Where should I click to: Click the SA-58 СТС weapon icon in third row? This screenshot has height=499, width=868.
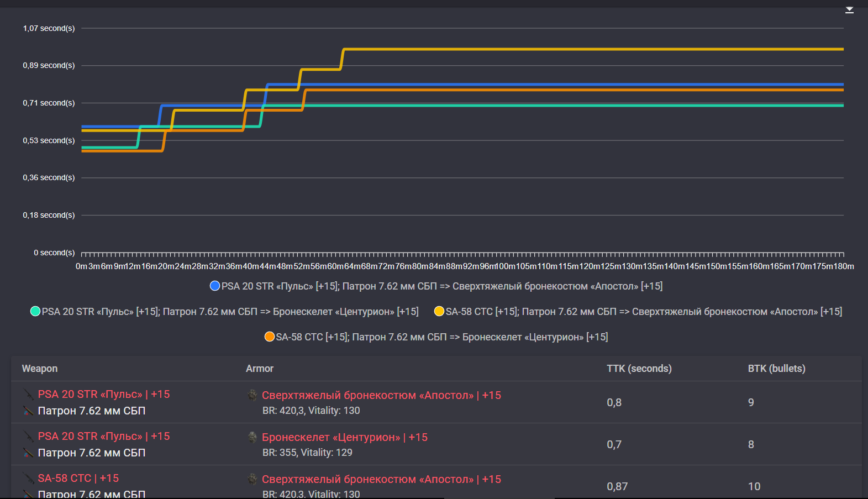[x=29, y=479]
